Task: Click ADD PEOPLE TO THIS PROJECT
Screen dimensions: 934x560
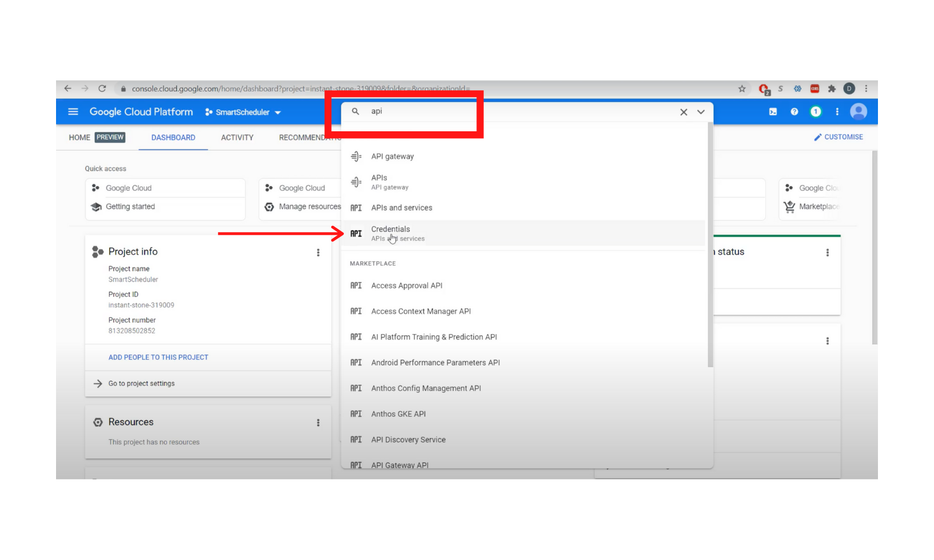Action: click(158, 357)
